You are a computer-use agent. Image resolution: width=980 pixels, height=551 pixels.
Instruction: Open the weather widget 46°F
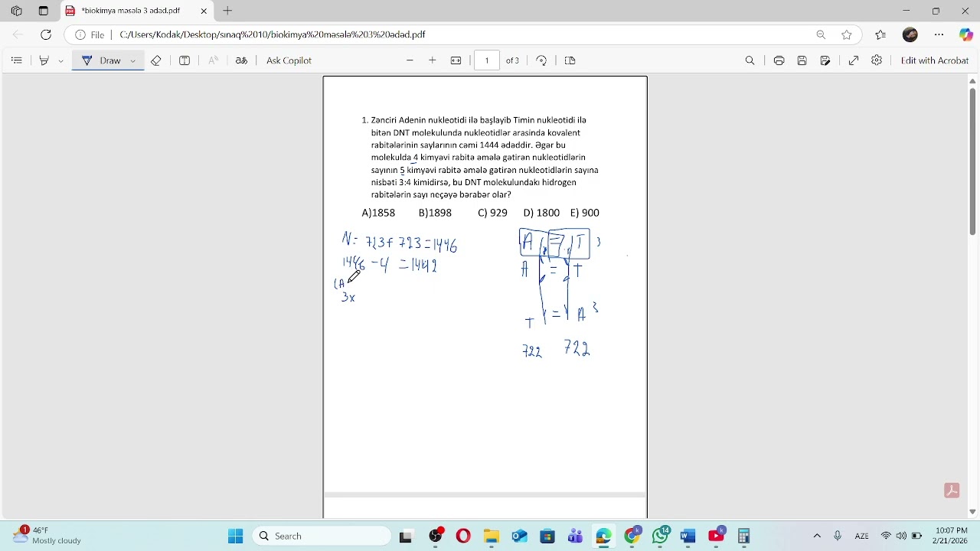(47, 535)
